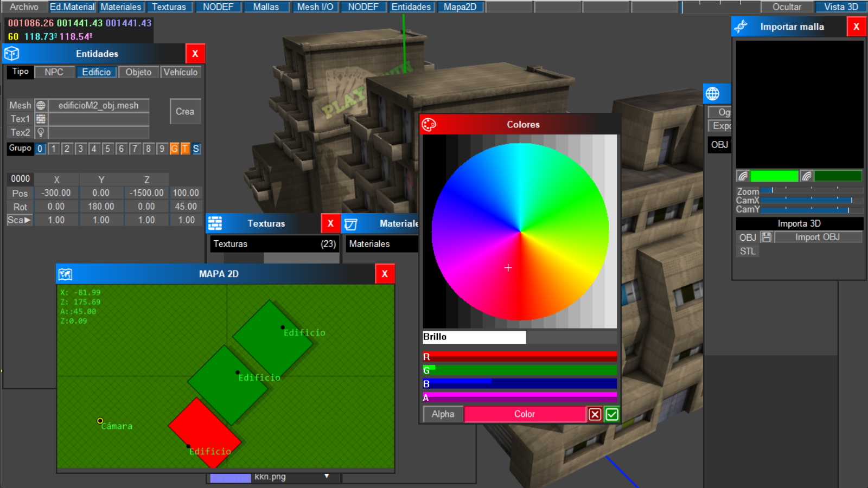Click the Import OBJ button
868x488 pixels.
tap(817, 237)
